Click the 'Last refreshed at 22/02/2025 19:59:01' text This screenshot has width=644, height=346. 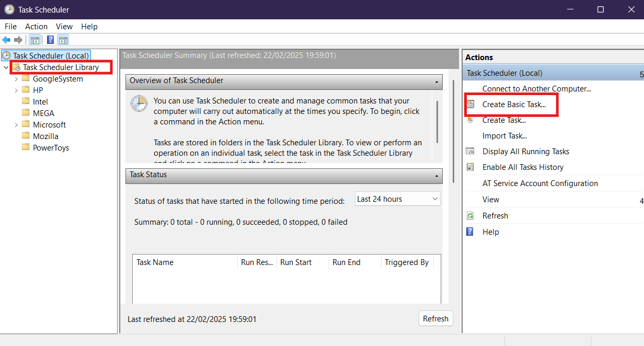pos(192,319)
